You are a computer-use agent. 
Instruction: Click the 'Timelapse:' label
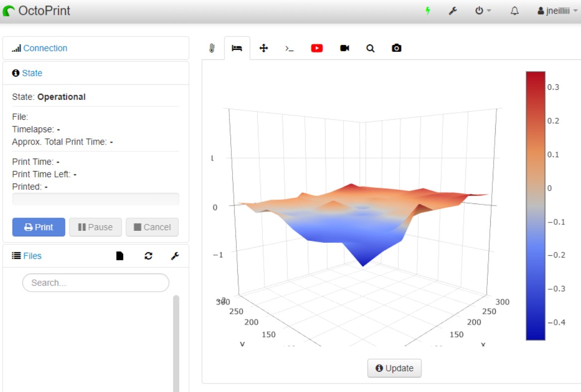33,129
